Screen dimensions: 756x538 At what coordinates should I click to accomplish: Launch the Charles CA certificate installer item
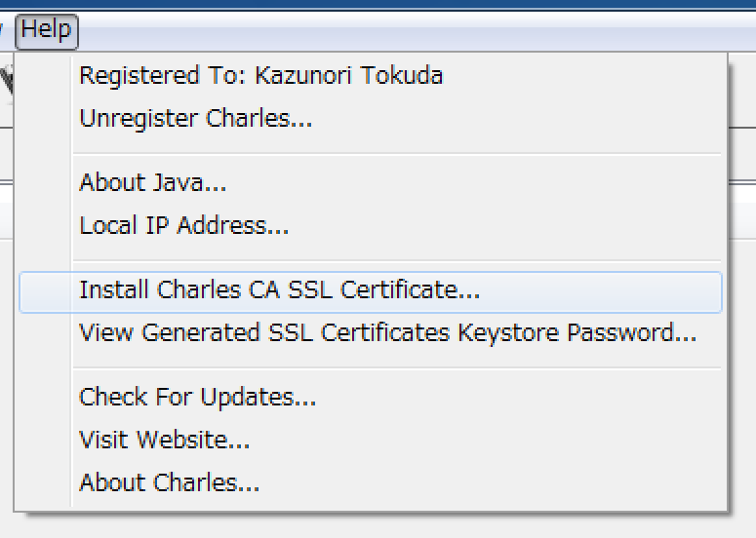point(371,291)
